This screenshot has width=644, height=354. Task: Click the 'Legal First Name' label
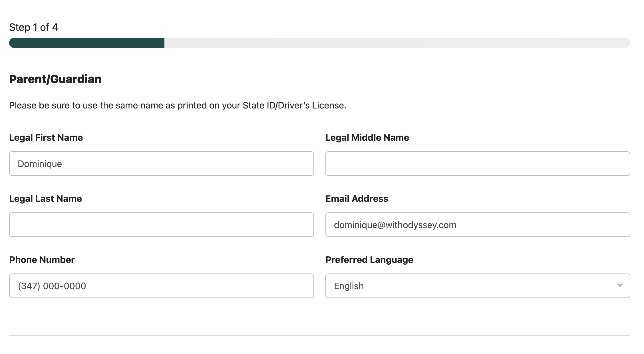coord(46,138)
